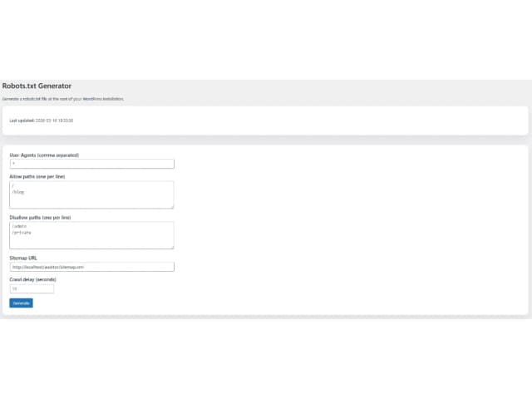Grab the Disallow paths textarea resize handle
532x399 pixels.
coord(172,248)
